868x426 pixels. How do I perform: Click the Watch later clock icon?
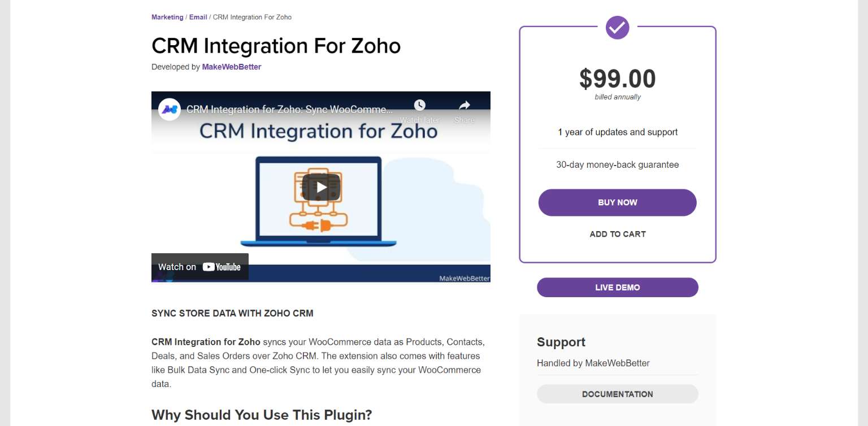tap(419, 105)
